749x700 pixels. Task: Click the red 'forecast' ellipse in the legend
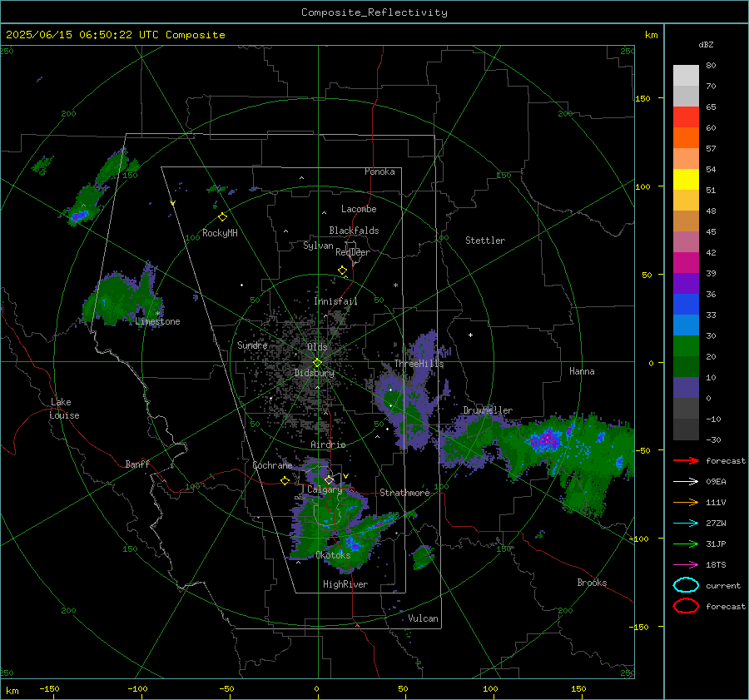pyautogui.click(x=686, y=606)
